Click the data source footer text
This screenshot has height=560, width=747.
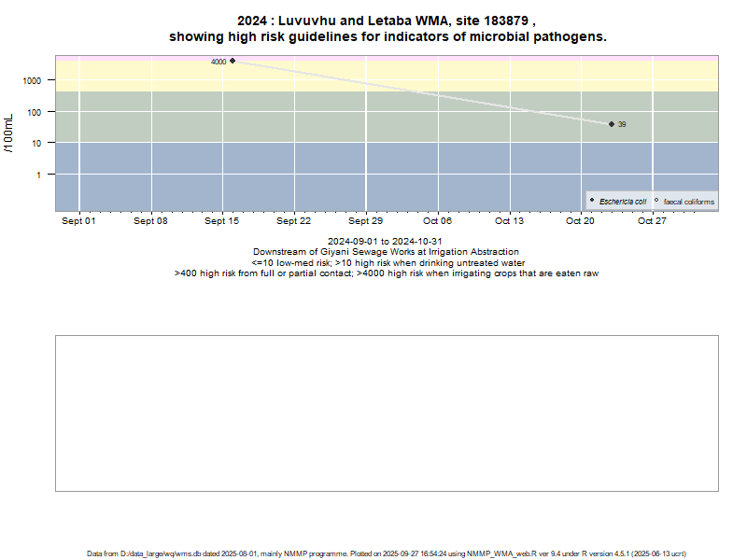[387, 553]
